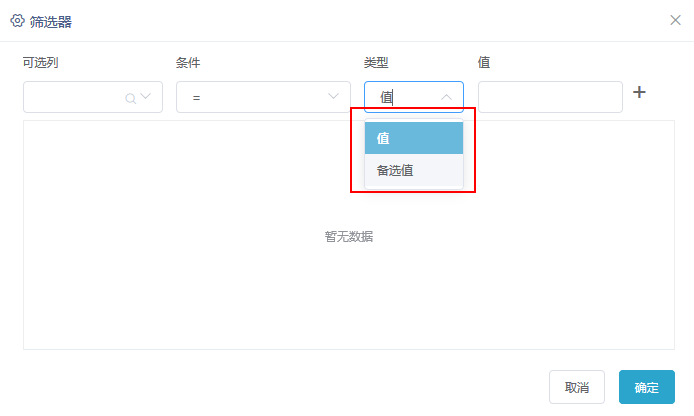Click the magnifier icon in 可选列 field
Screen dimensions: 694x416
(130, 98)
